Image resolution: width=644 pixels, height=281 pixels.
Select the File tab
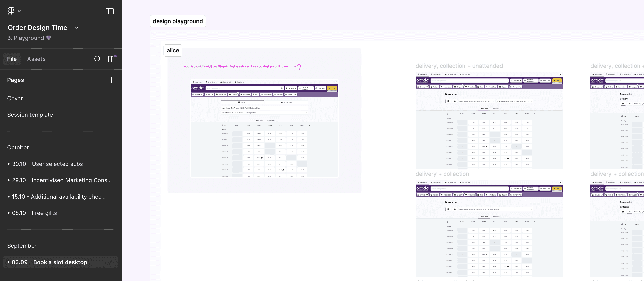tap(12, 59)
